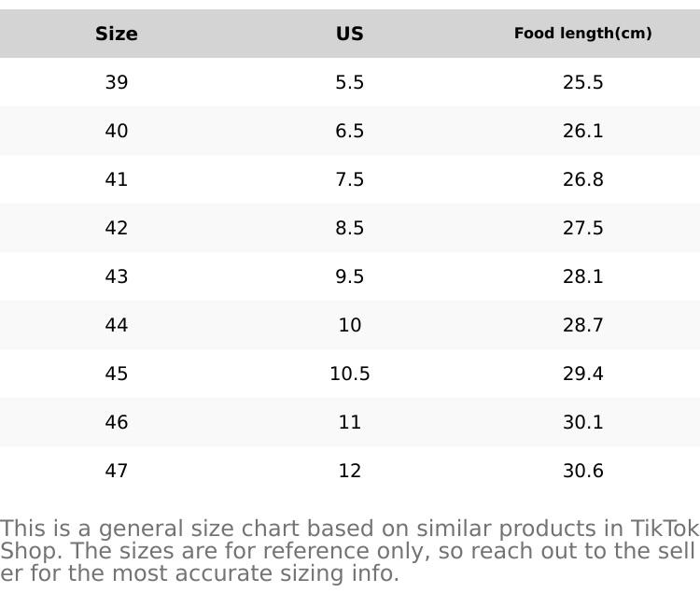The image size is (700, 607).
Task: Click the general size chart disclaimer text
Action: tap(349, 551)
